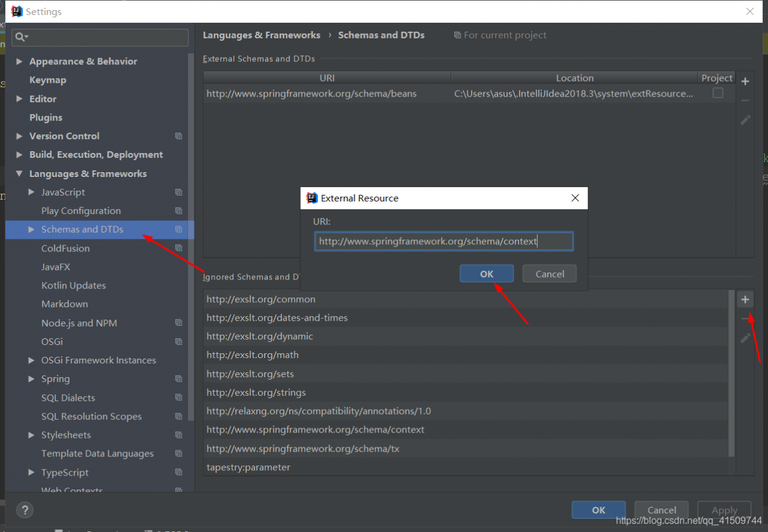Viewport: 768px width, 532px height.
Task: Expand the Appearance & Behavior section
Action: (20, 61)
